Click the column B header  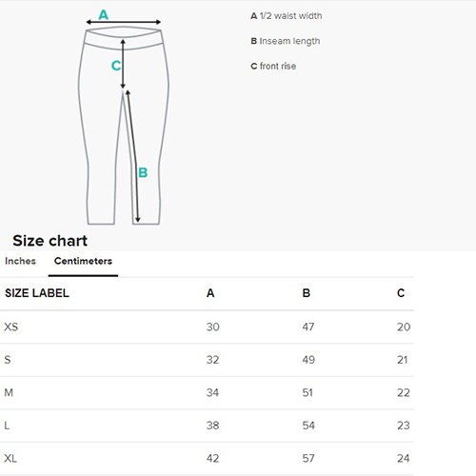point(307,293)
